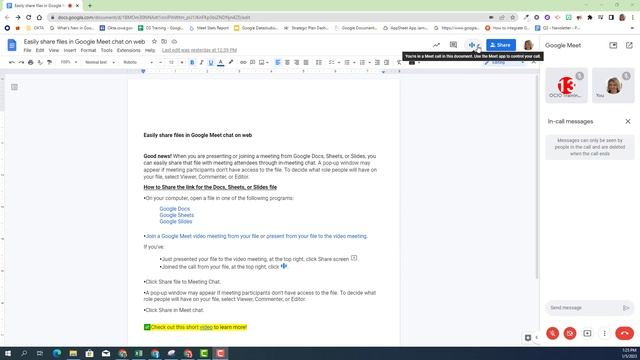Open the Help menu
640x360 pixels.
click(150, 50)
